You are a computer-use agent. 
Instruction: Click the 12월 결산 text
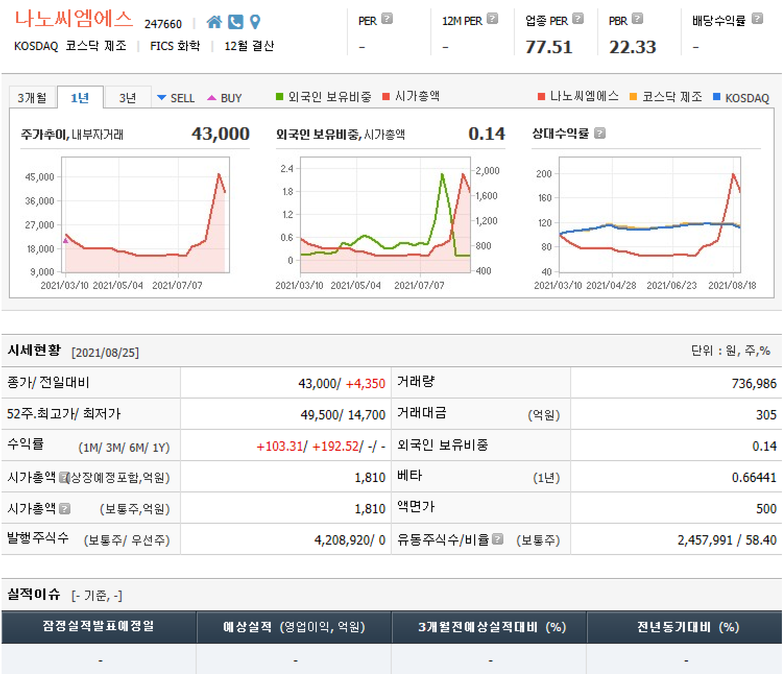249,46
